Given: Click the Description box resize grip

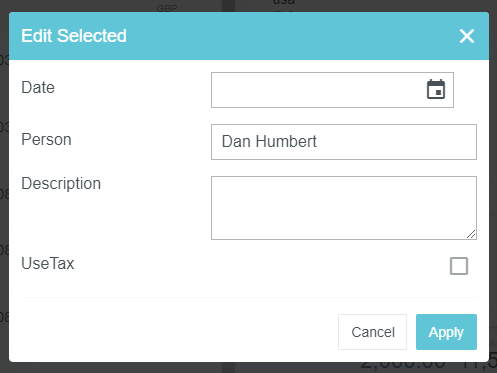Looking at the screenshot, I should [471, 234].
